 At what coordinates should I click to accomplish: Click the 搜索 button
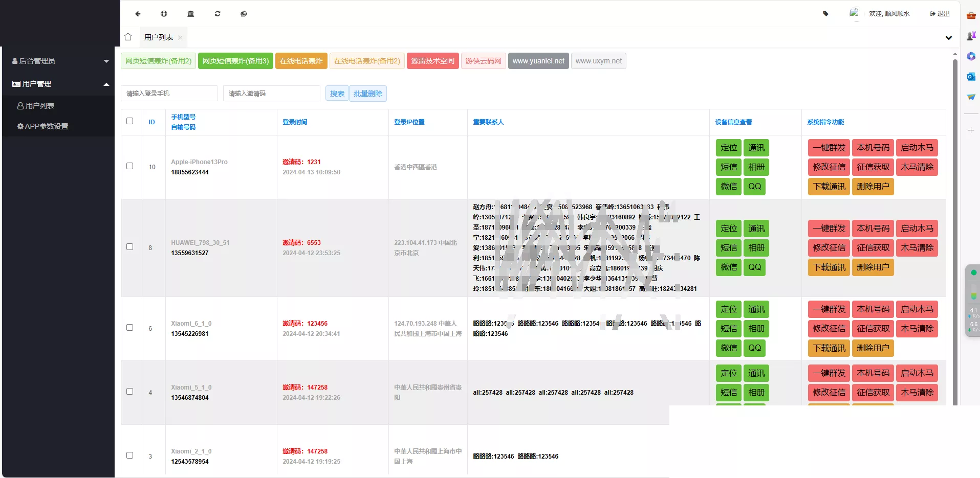click(337, 94)
